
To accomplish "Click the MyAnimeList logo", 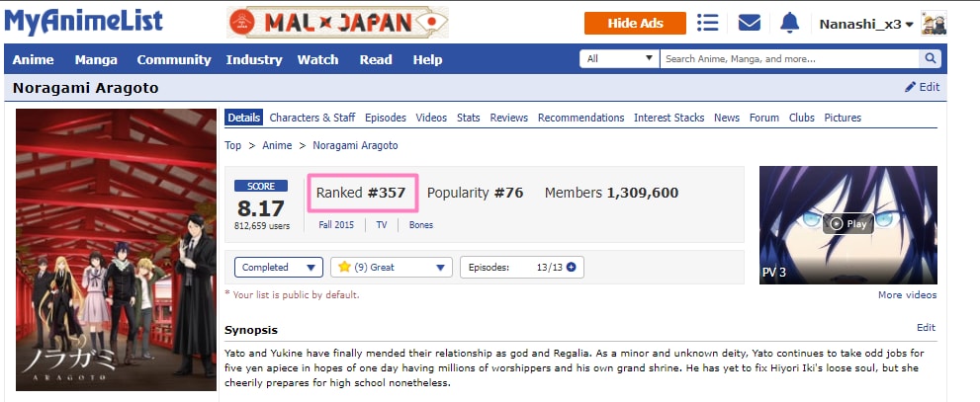I will click(x=84, y=23).
